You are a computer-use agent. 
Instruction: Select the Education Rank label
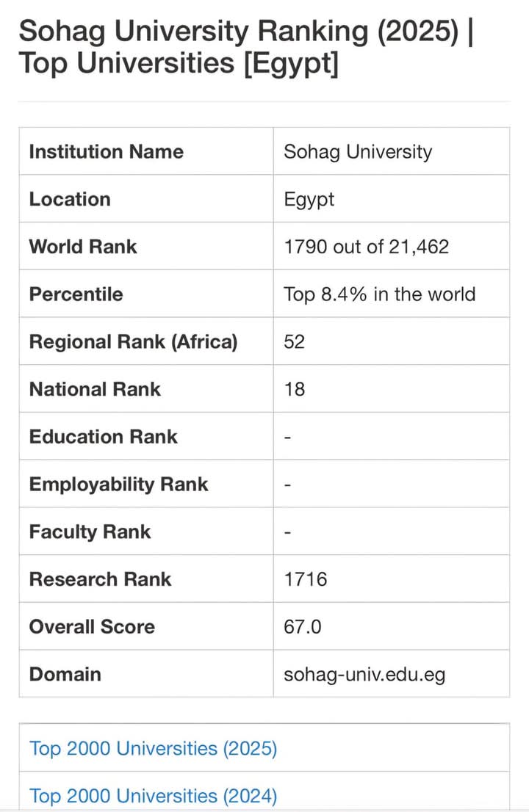(103, 437)
